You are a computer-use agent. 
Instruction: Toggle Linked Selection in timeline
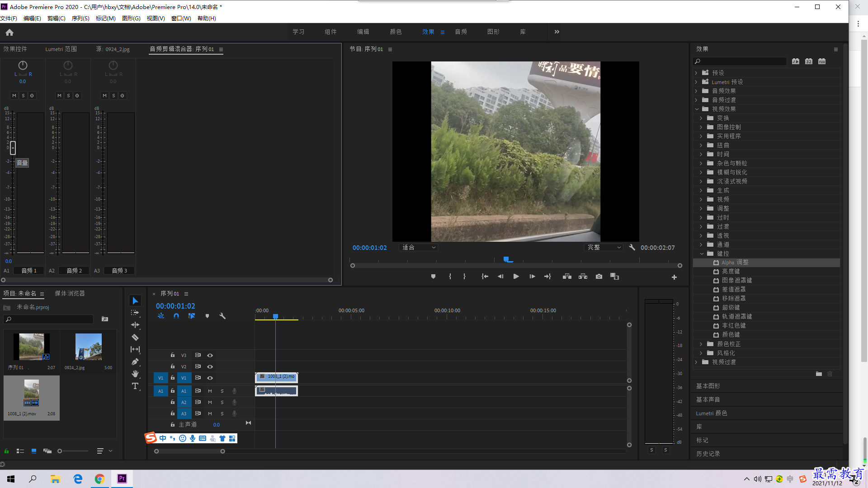pyautogui.click(x=192, y=316)
